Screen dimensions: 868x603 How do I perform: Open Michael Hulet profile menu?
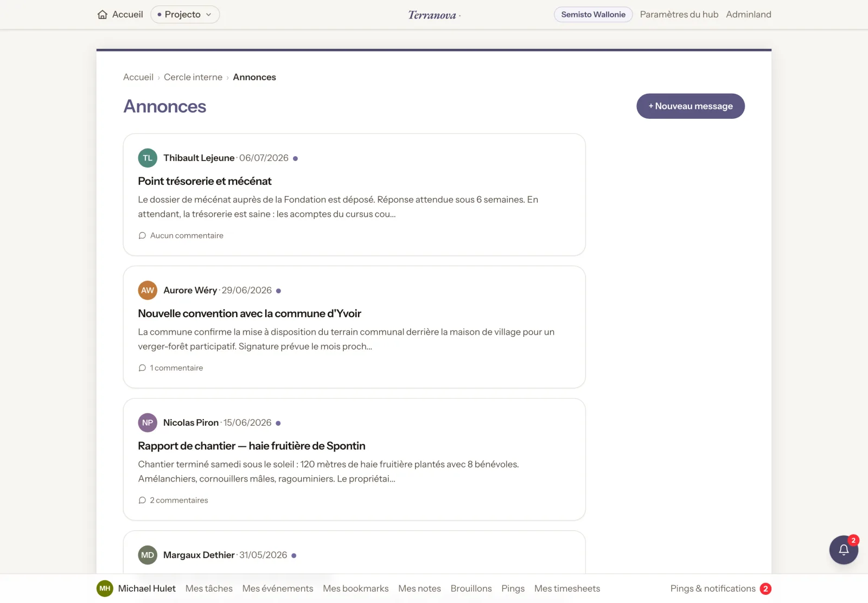146,588
